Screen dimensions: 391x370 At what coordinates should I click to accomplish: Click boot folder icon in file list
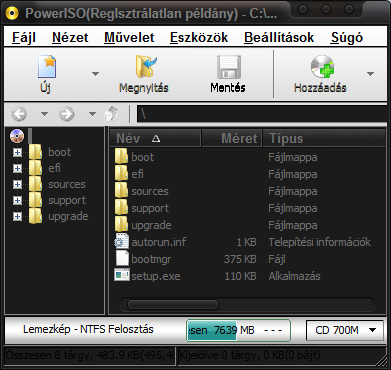[121, 157]
